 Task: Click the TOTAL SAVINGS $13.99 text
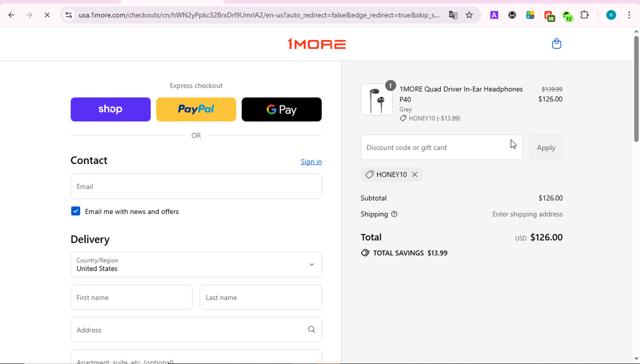(410, 253)
